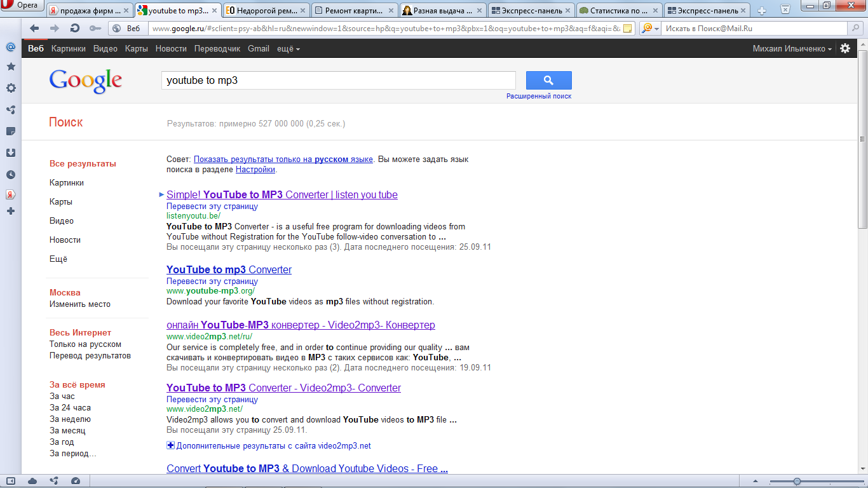Filter results by 'За 24 часа'
The height and width of the screenshot is (488, 868).
pyautogui.click(x=70, y=407)
